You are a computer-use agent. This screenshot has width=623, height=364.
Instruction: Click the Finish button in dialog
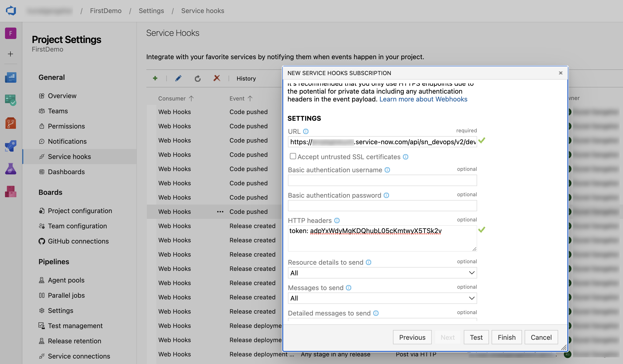pyautogui.click(x=507, y=337)
